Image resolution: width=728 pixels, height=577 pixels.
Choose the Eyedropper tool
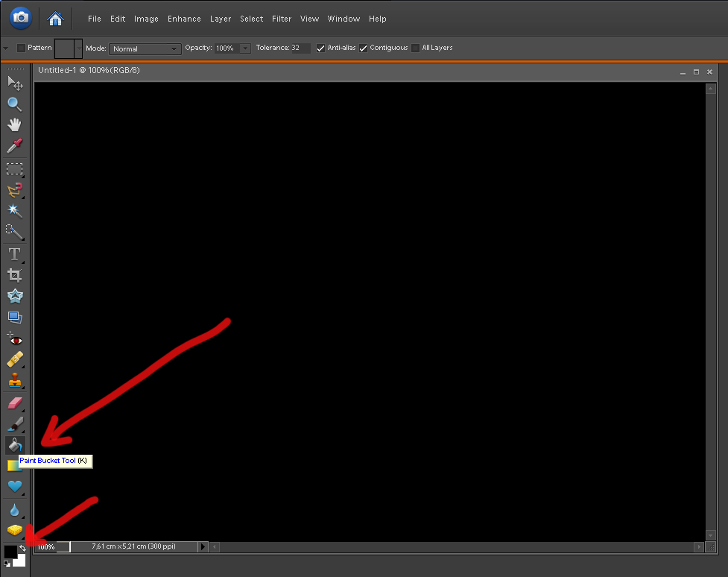point(14,145)
